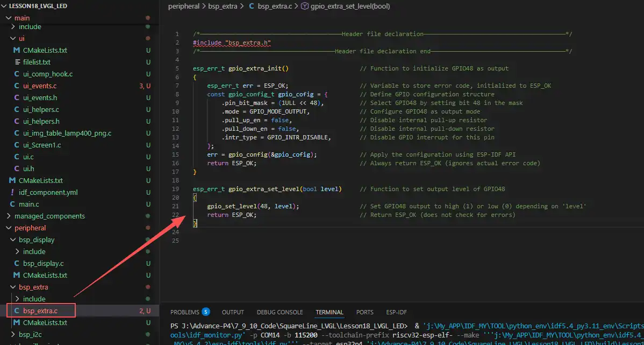This screenshot has height=345, width=644.
Task: Click the C icon beside bsp_display.c
Action: (x=17, y=263)
